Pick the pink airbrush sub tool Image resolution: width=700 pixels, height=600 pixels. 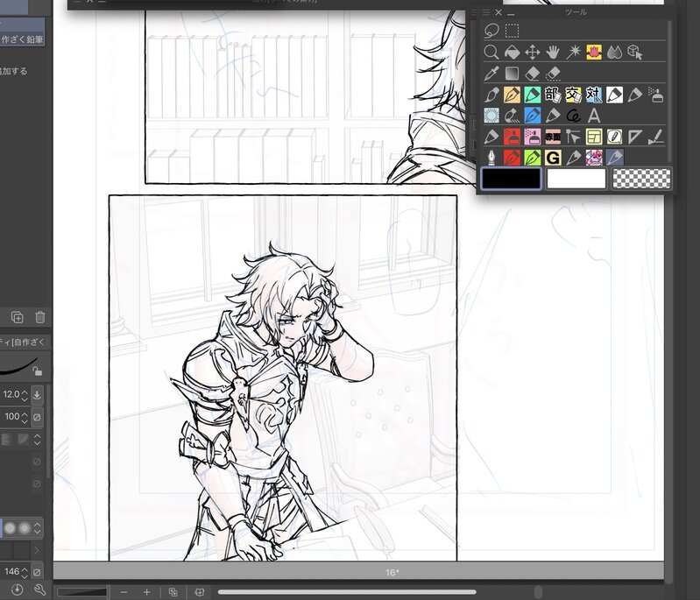(x=532, y=137)
